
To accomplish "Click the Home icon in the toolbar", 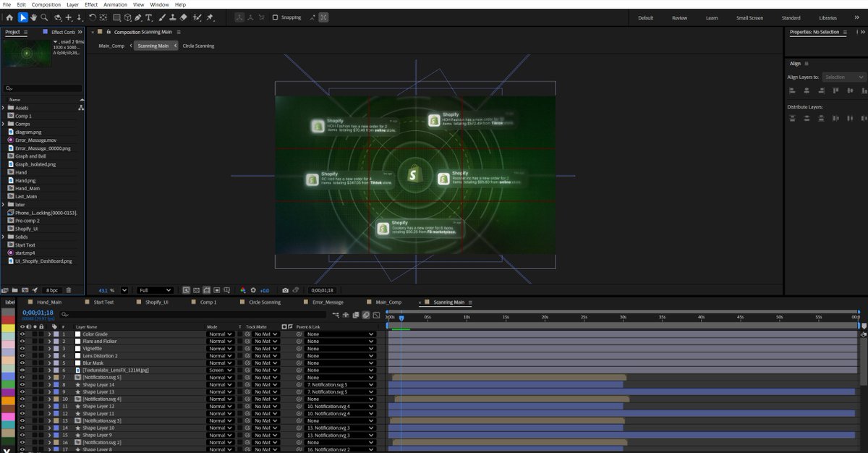I will pyautogui.click(x=9, y=17).
